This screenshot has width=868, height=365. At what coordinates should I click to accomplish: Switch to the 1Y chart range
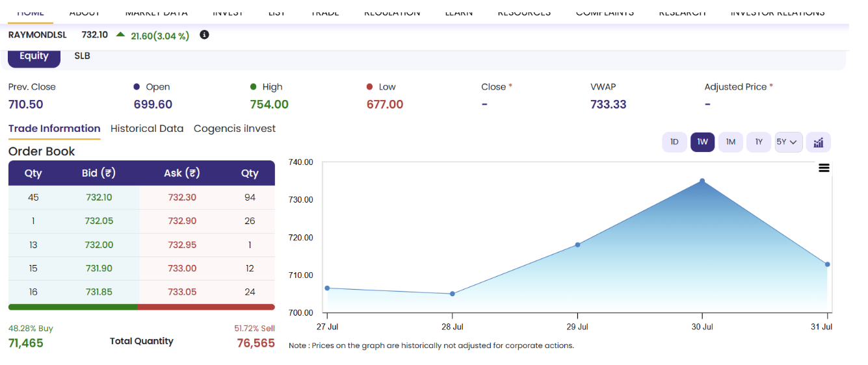pyautogui.click(x=759, y=142)
